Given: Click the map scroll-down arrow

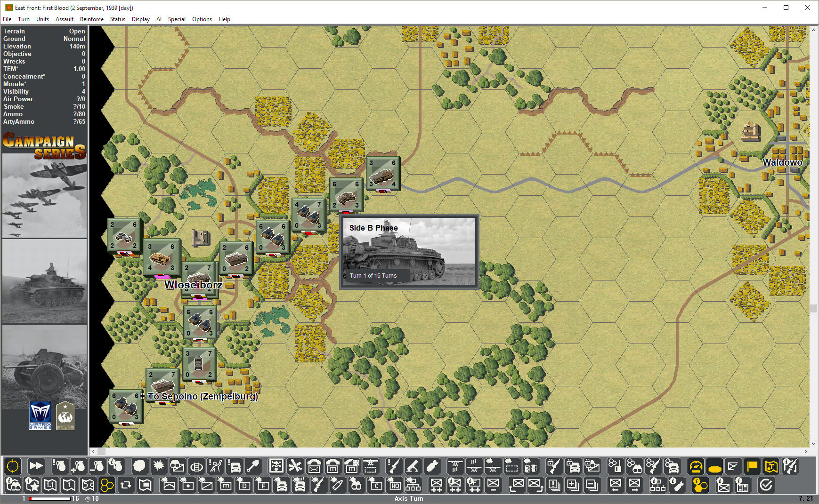Looking at the screenshot, I should [813, 444].
